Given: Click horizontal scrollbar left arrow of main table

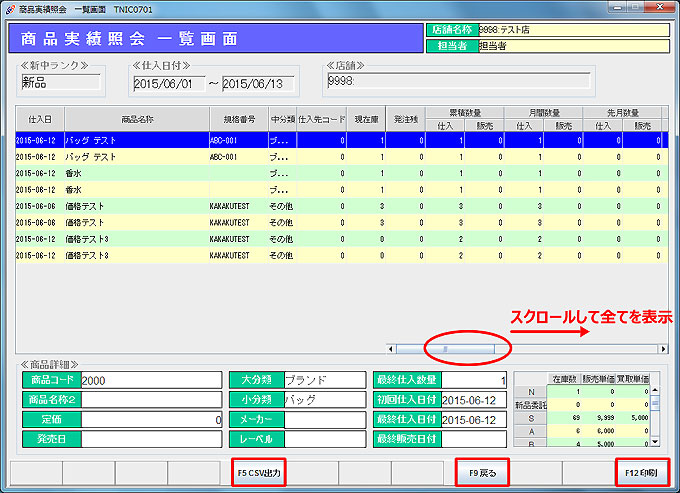Looking at the screenshot, I should point(391,349).
